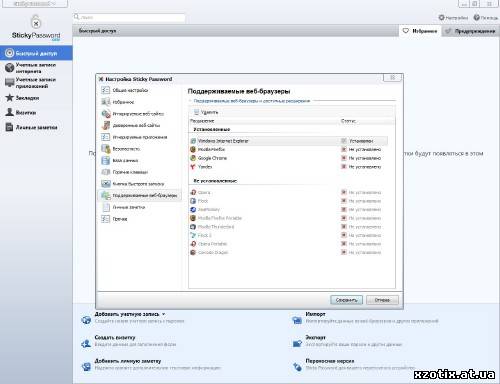Image resolution: width=500 pixels, height=384 pixels.
Task: Open Общие настройки icon in settings dialog
Action: [106, 90]
